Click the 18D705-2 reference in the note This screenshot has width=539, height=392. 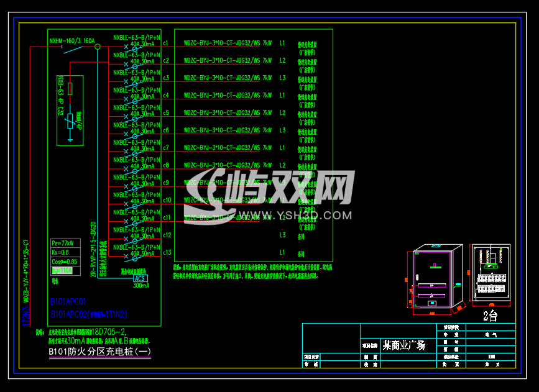[x=108, y=332]
